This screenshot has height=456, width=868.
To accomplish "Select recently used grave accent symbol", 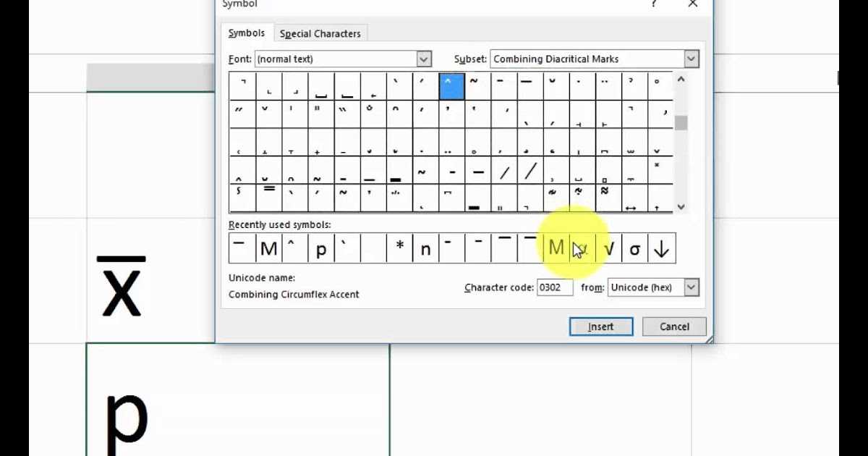I will click(x=346, y=248).
